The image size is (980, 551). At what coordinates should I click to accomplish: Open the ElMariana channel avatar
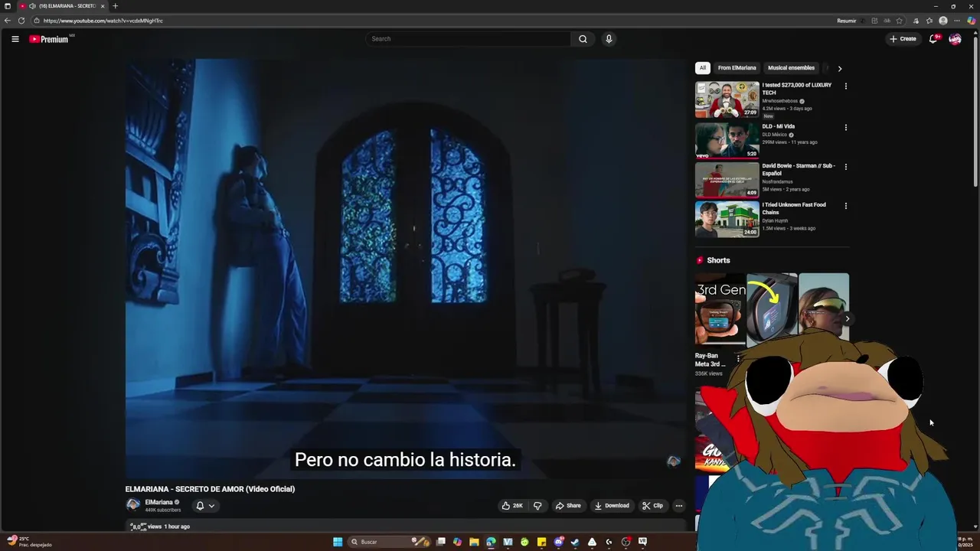(133, 505)
